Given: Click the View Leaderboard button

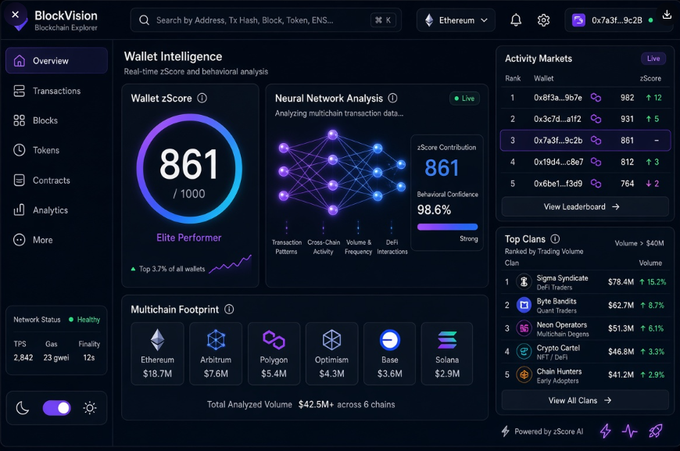Looking at the screenshot, I should pyautogui.click(x=585, y=207).
